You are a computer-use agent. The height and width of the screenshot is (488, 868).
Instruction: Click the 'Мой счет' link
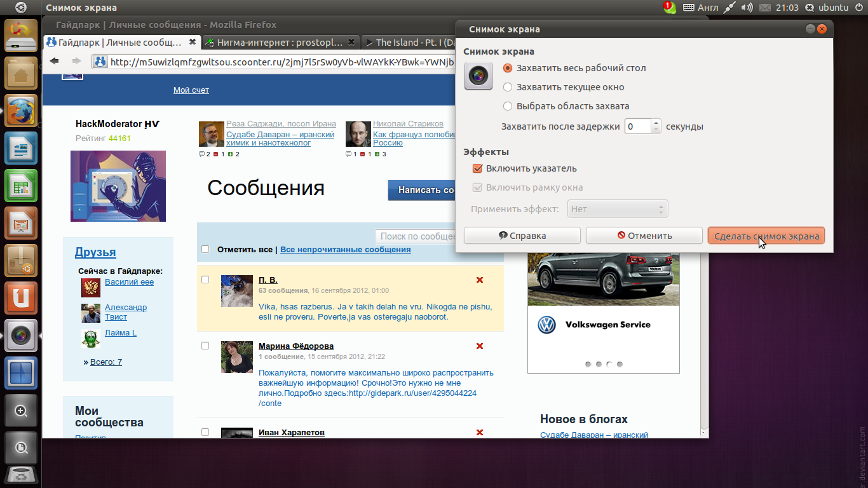pyautogui.click(x=191, y=90)
